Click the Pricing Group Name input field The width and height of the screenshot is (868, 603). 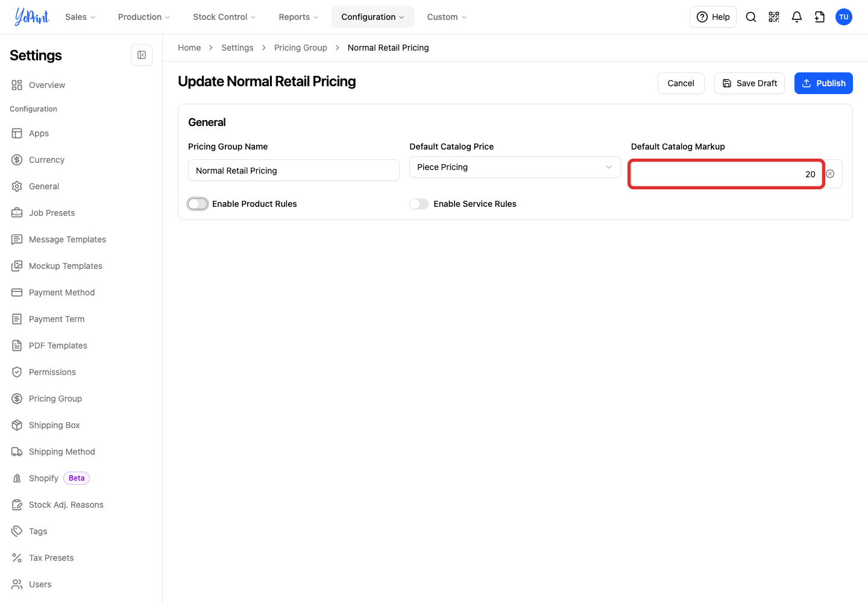(294, 171)
